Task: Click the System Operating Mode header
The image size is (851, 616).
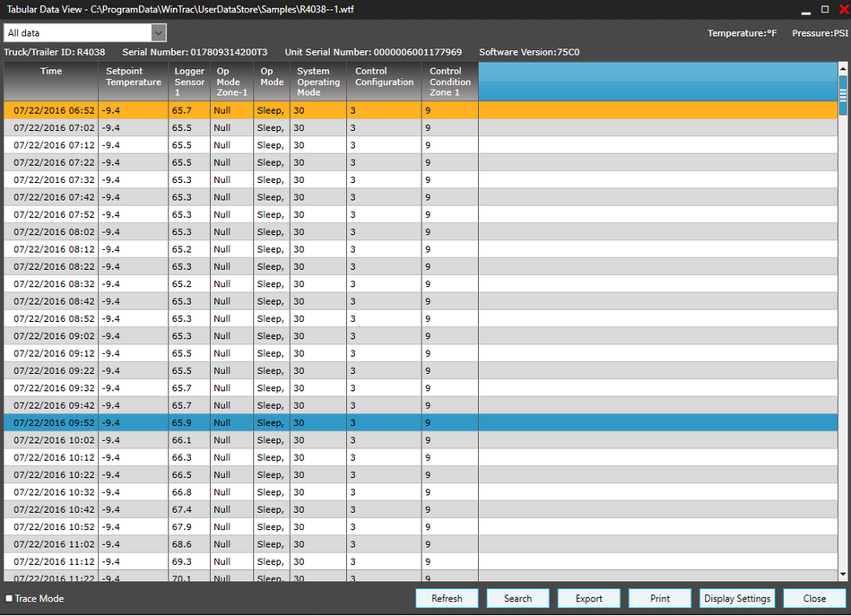Action: pos(318,81)
